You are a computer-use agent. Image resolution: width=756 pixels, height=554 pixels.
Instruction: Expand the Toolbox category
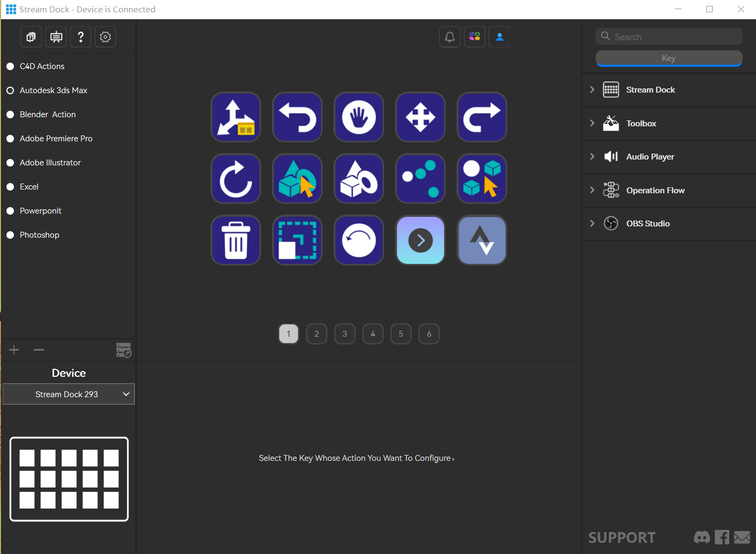pyautogui.click(x=669, y=124)
